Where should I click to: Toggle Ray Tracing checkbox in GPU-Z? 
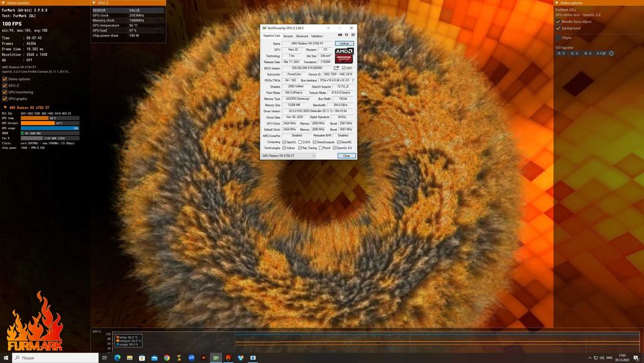click(300, 148)
